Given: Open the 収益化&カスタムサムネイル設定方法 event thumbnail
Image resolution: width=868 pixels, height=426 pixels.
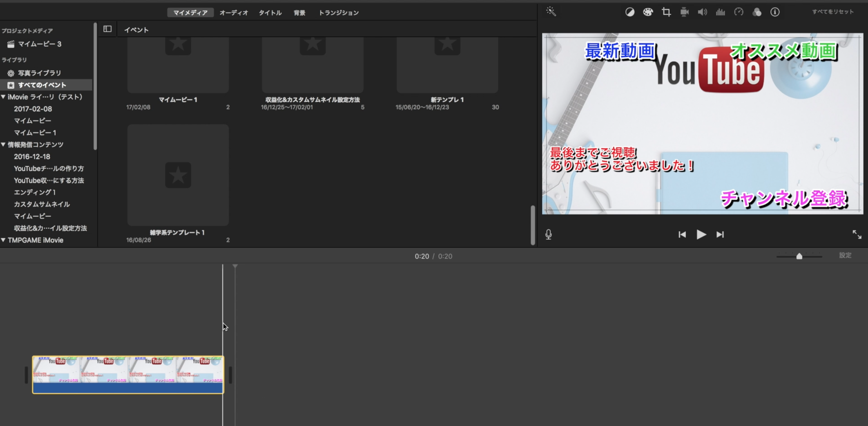Looking at the screenshot, I should click(313, 65).
